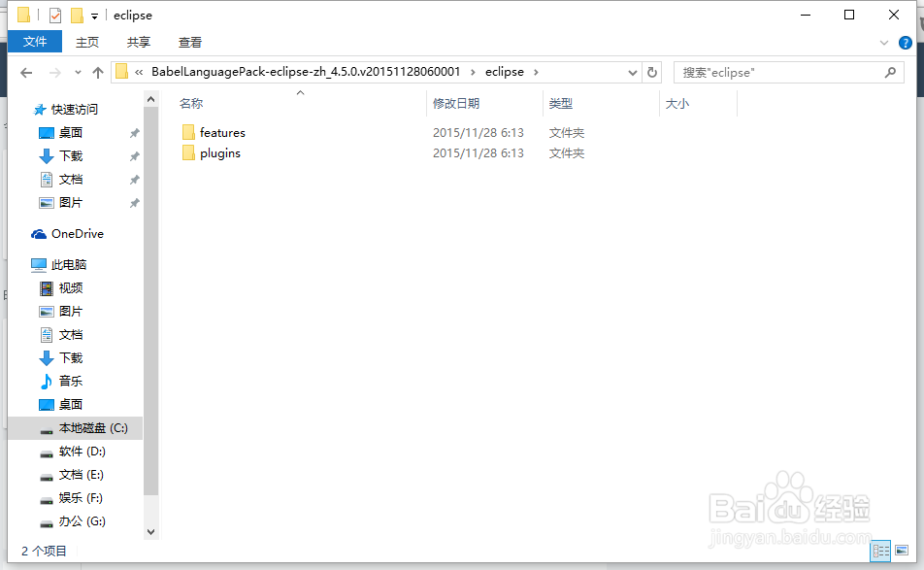Viewport: 924px width, 570px height.
Task: Select the details view icon
Action: click(881, 551)
